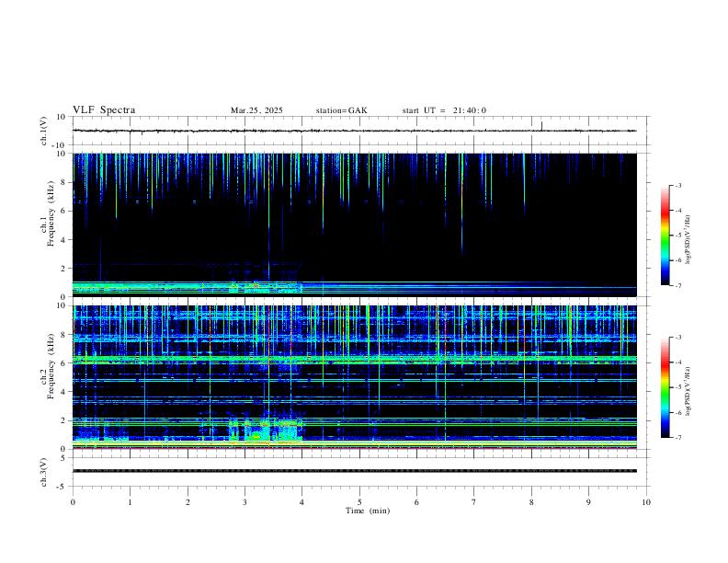Click the "station=GAK" header text
728x563 pixels.
tap(341, 110)
